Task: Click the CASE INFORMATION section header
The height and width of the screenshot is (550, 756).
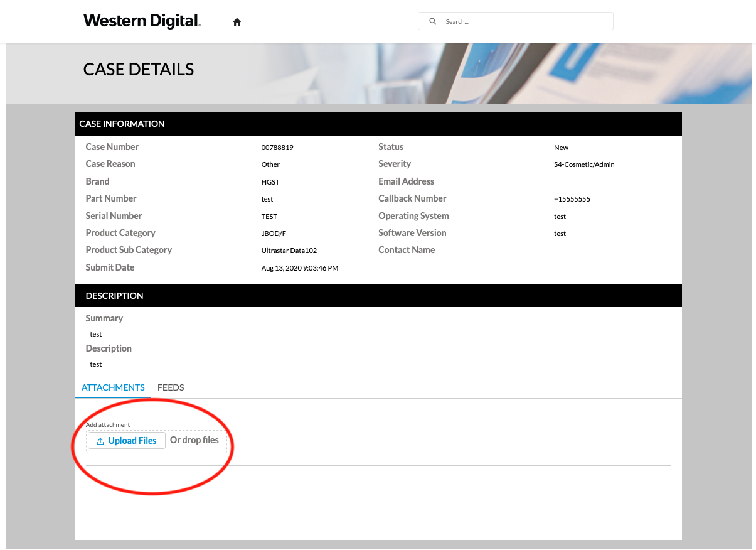Action: coord(123,124)
